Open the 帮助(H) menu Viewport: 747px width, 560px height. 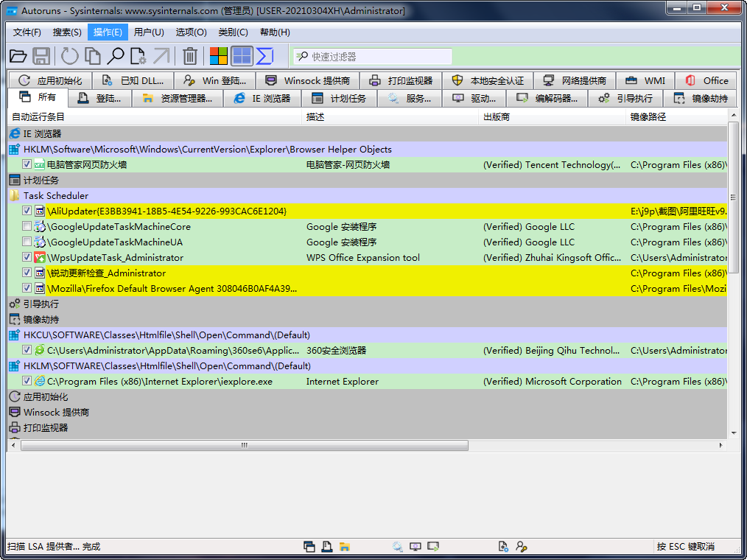[275, 32]
